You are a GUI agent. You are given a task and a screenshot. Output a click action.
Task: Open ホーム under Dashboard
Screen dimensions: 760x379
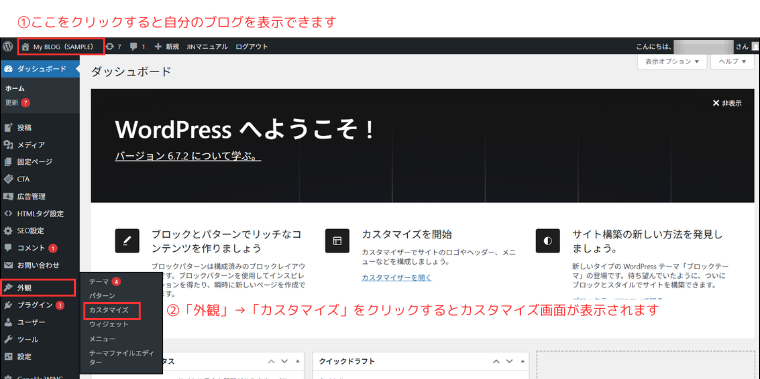pos(15,89)
